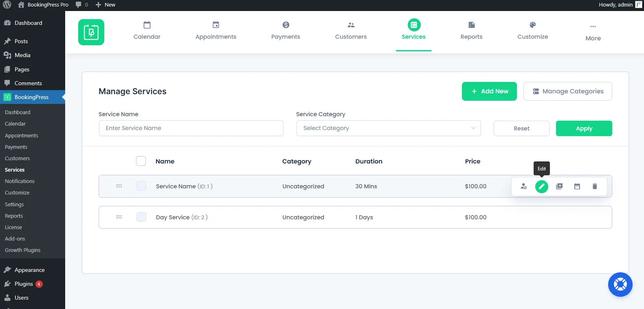Tick the select-all checkbox in table header

tap(141, 161)
